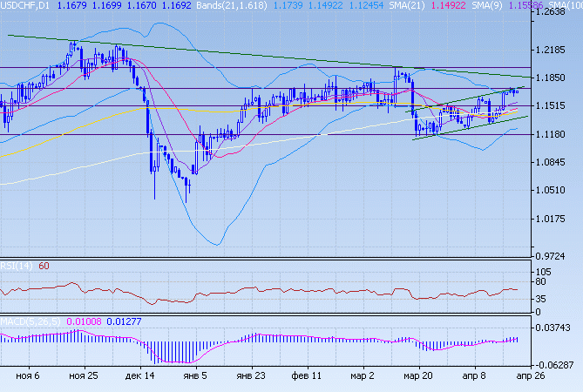
Task: Select the 'апр 26' date marker
Action: point(531,375)
